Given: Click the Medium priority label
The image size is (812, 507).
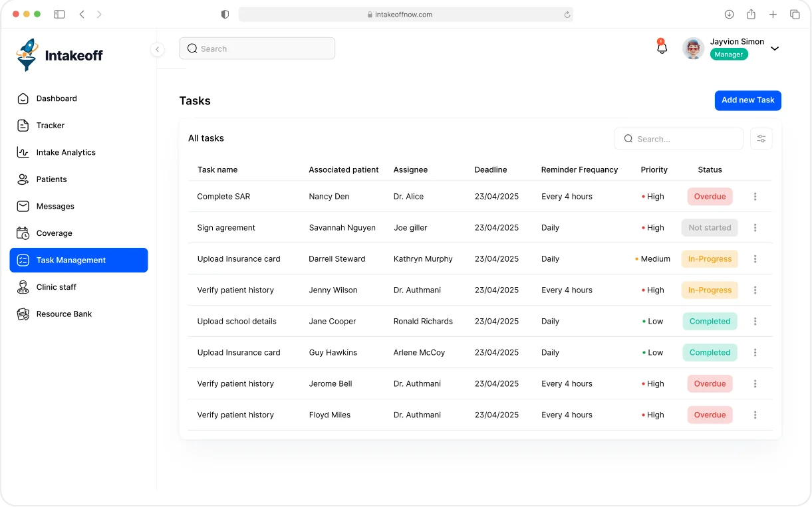Looking at the screenshot, I should pos(655,259).
